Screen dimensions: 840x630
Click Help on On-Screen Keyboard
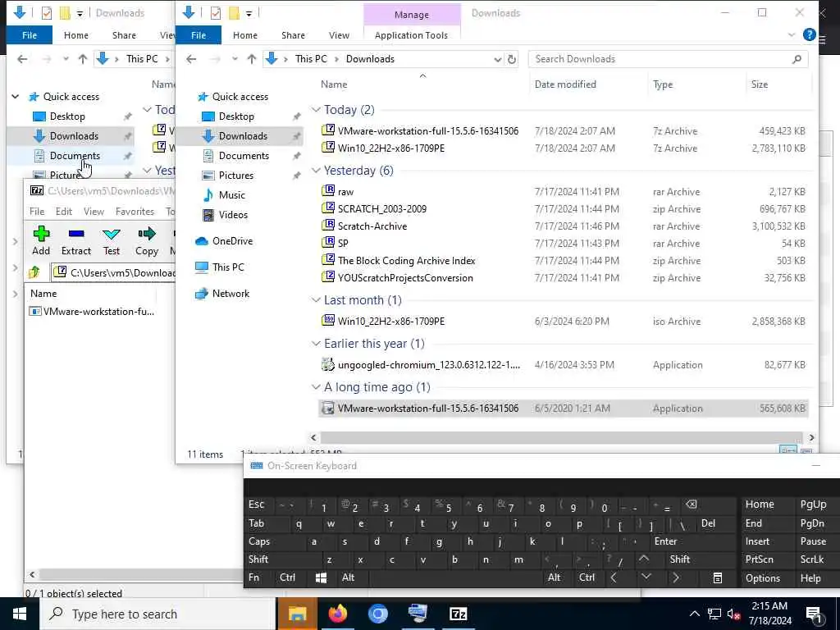pos(810,578)
